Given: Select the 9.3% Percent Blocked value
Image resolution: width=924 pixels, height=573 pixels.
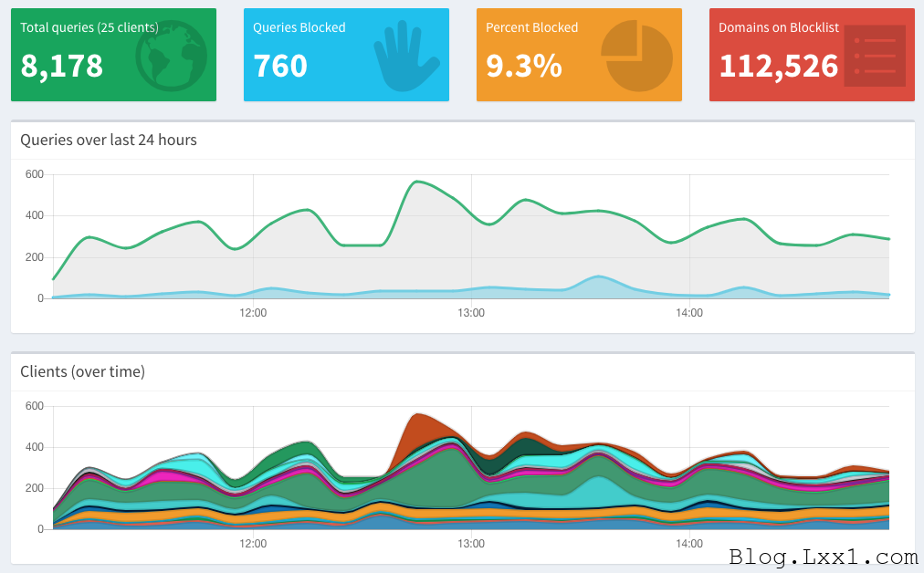Looking at the screenshot, I should (524, 66).
